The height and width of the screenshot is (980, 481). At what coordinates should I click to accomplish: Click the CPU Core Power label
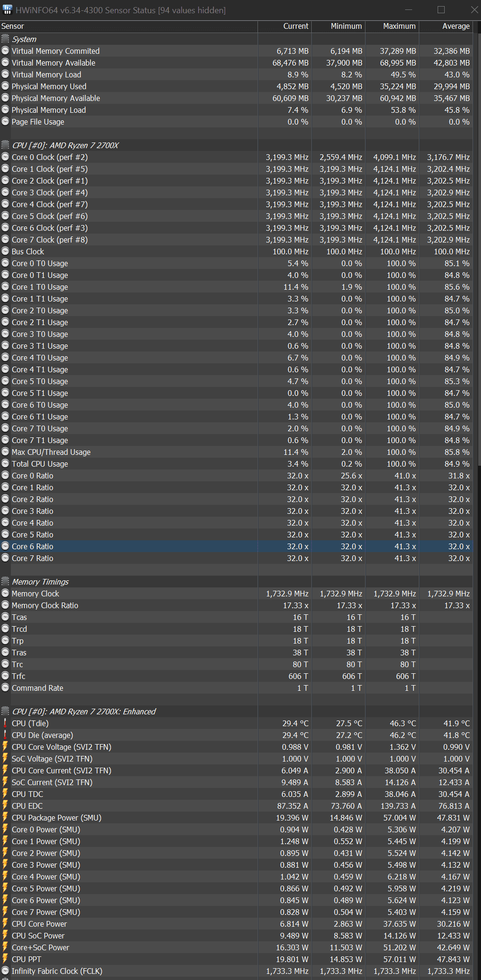pyautogui.click(x=39, y=924)
